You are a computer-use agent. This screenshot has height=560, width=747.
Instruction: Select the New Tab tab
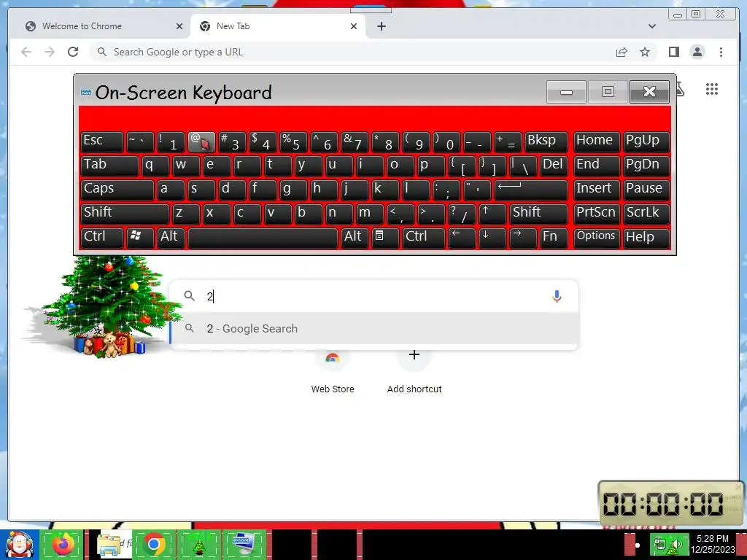pos(279,26)
